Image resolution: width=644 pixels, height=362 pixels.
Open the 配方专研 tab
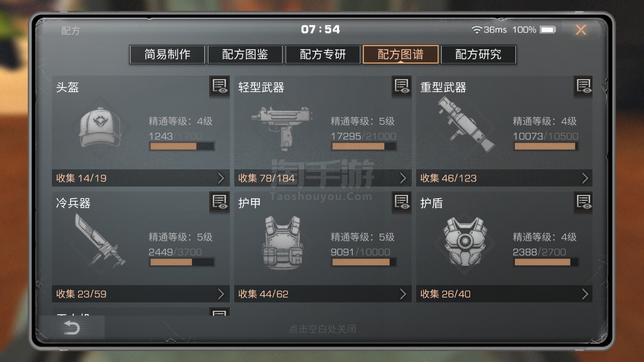[x=323, y=54]
